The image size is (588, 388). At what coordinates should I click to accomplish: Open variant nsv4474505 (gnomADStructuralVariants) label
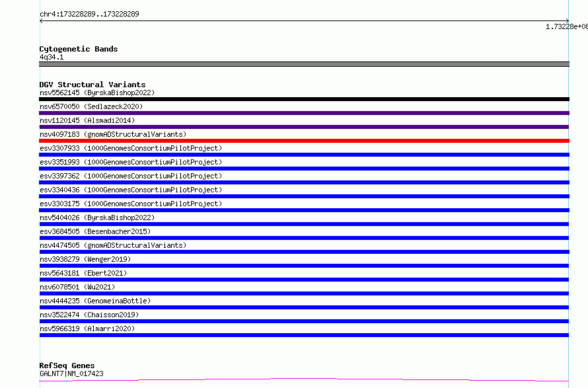(113, 245)
